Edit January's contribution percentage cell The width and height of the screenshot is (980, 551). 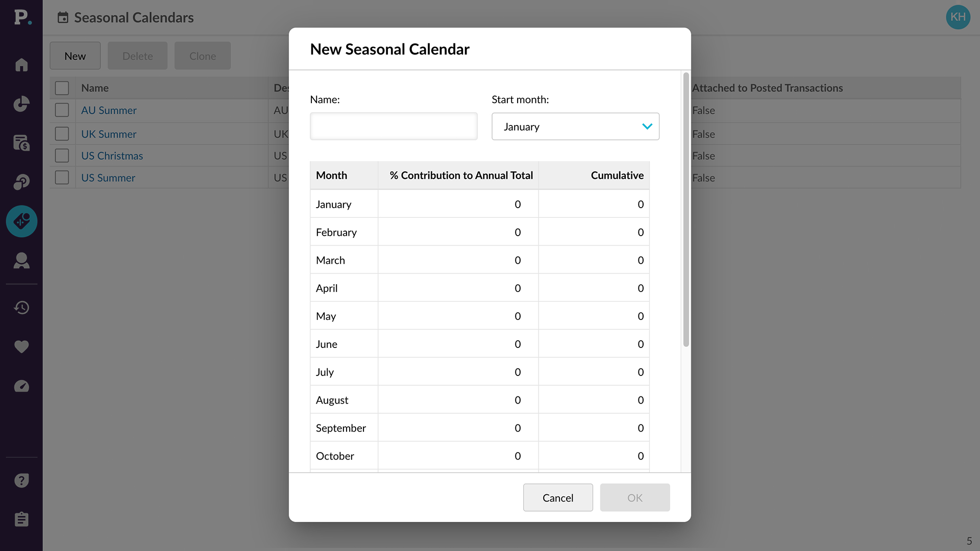click(x=458, y=204)
